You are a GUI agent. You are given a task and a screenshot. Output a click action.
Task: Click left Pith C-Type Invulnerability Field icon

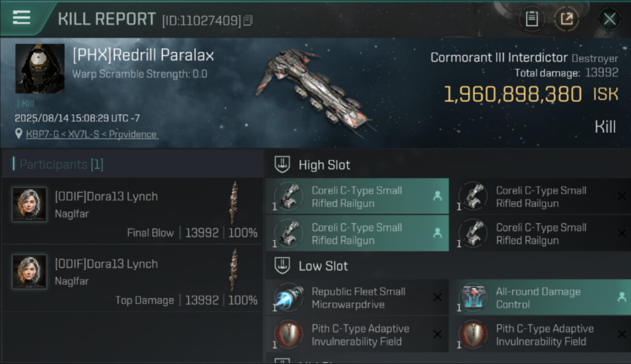[288, 334]
